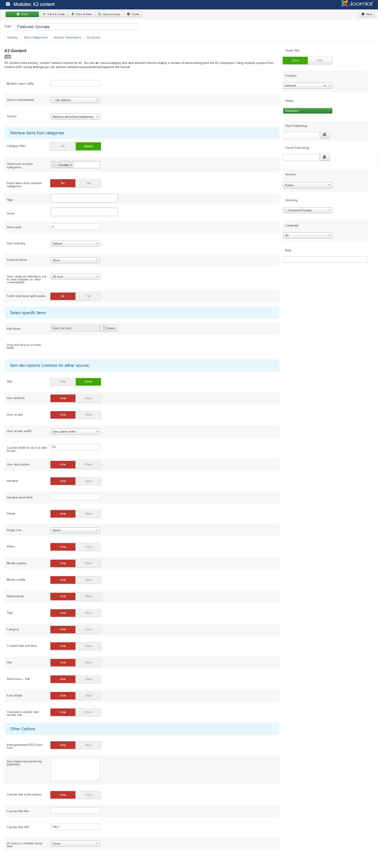Click the Users input field
The width and height of the screenshot is (378, 868).
coord(84,212)
